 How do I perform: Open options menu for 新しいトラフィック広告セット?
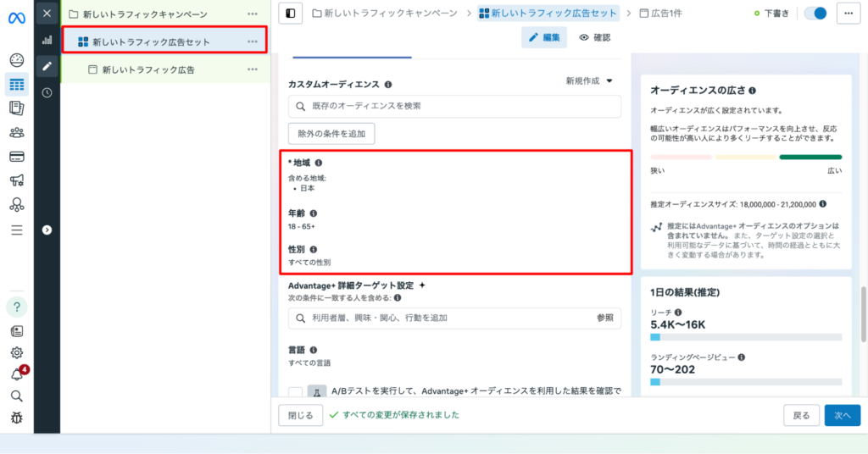coord(253,42)
